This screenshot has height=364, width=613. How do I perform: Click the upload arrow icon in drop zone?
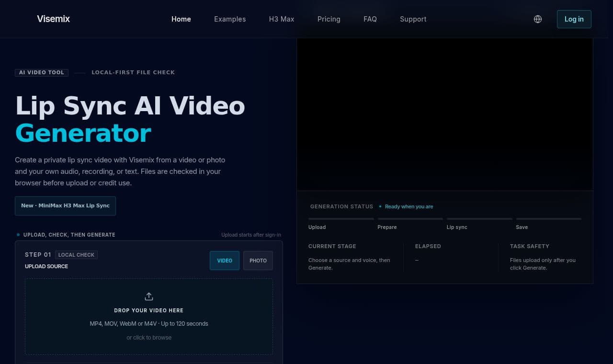[149, 296]
